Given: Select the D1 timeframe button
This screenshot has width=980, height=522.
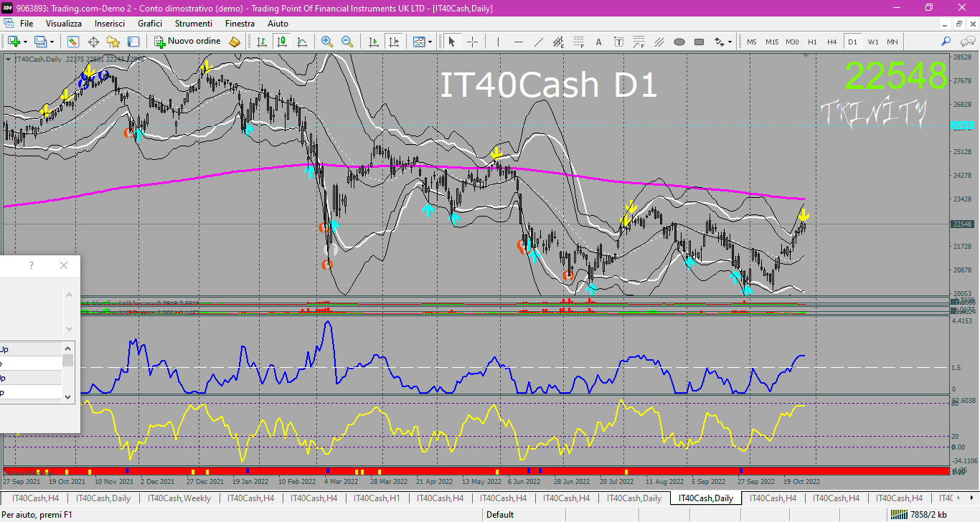Looking at the screenshot, I should [x=852, y=42].
